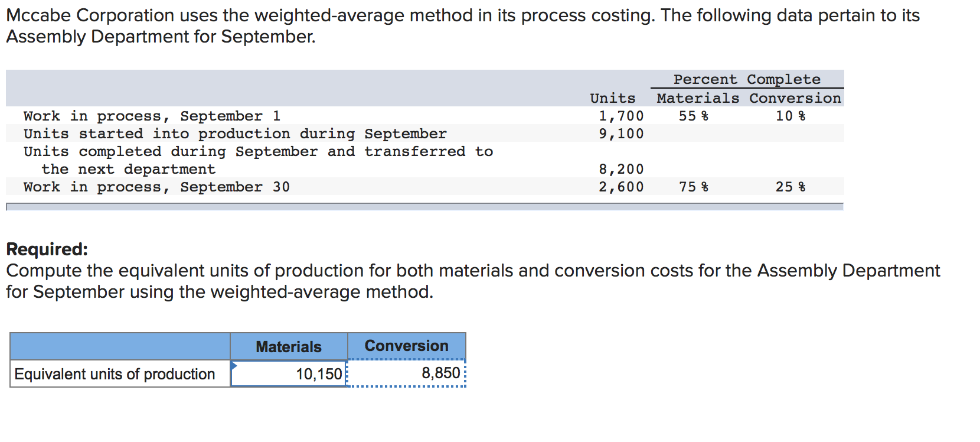Image resolution: width=980 pixels, height=442 pixels.
Task: Click the Materials equivalent units input field
Action: (x=288, y=374)
